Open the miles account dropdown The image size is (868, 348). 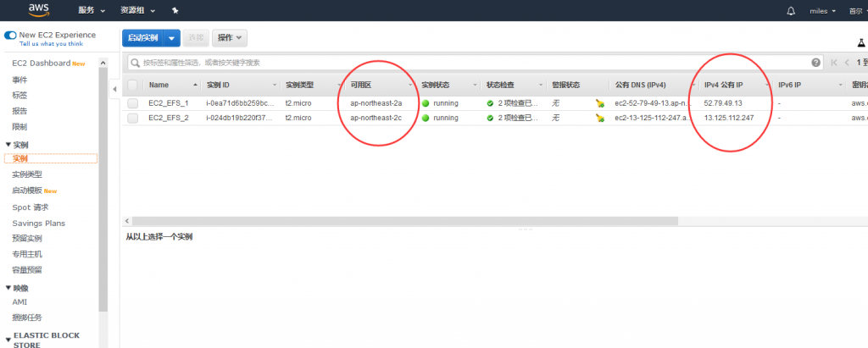(x=822, y=11)
